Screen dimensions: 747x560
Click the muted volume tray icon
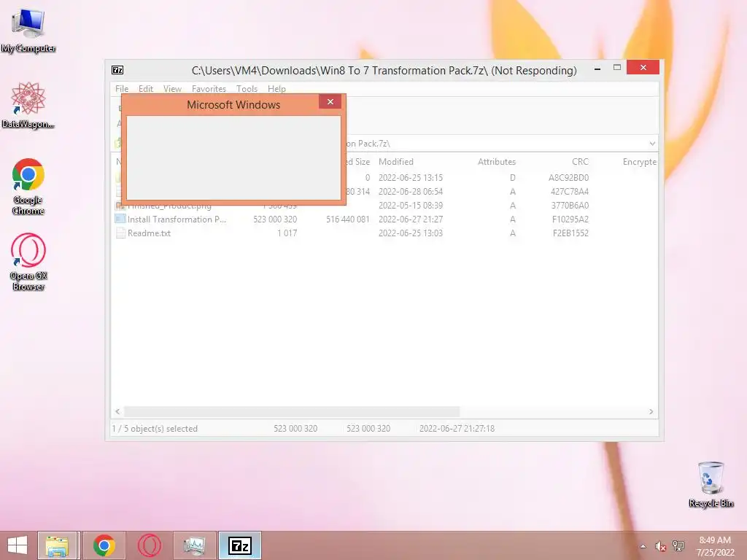click(660, 546)
